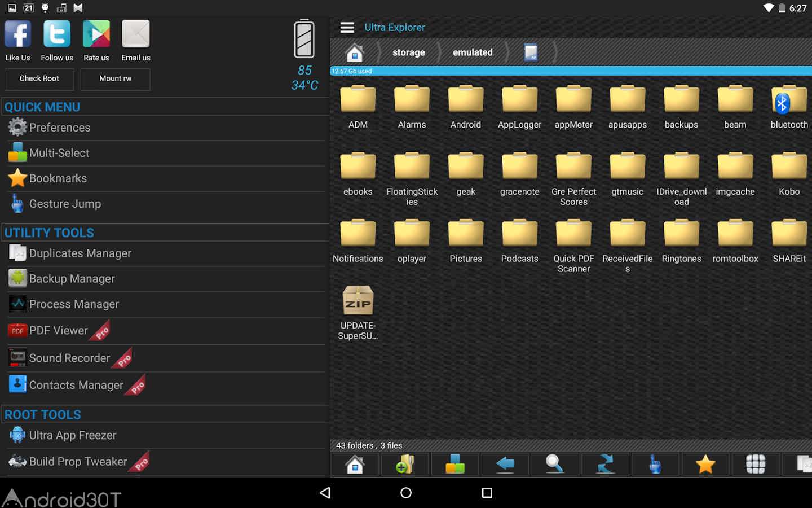812x508 pixels.
Task: Open the PDF Viewer pro tool
Action: click(165, 331)
